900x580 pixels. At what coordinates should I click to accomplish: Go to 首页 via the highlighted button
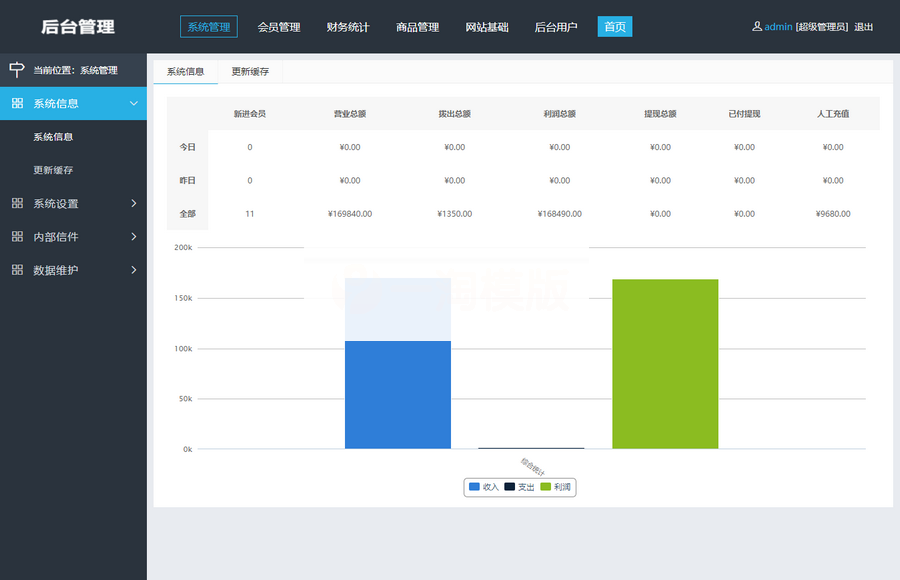pos(615,27)
